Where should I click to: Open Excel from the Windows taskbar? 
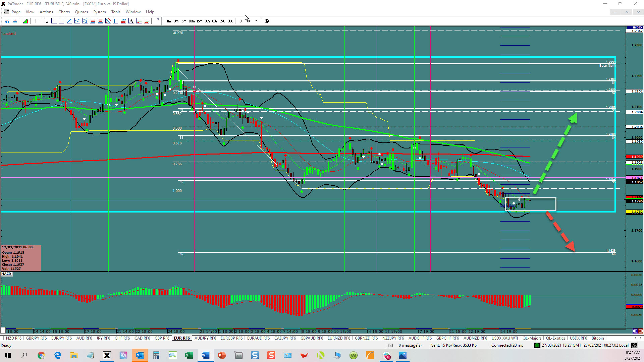(x=189, y=355)
